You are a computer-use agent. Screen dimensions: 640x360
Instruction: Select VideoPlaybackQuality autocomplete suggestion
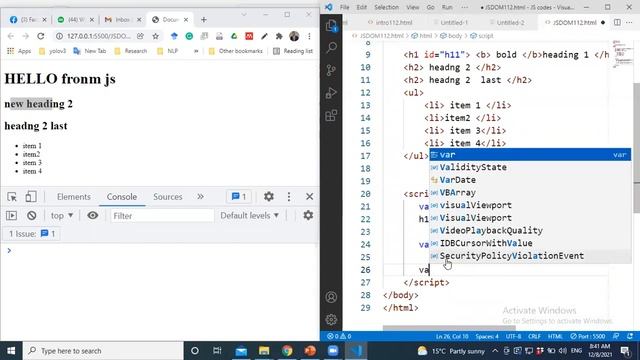(x=530, y=231)
